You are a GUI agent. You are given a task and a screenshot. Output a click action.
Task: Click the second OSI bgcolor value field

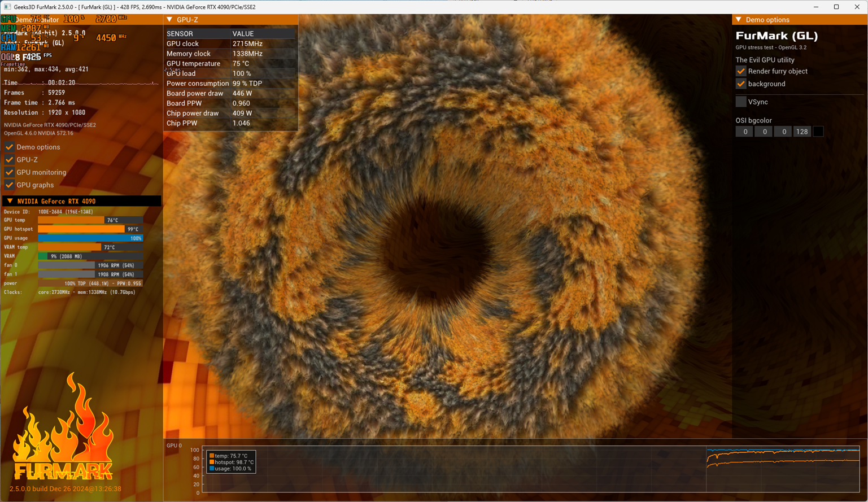(x=764, y=132)
